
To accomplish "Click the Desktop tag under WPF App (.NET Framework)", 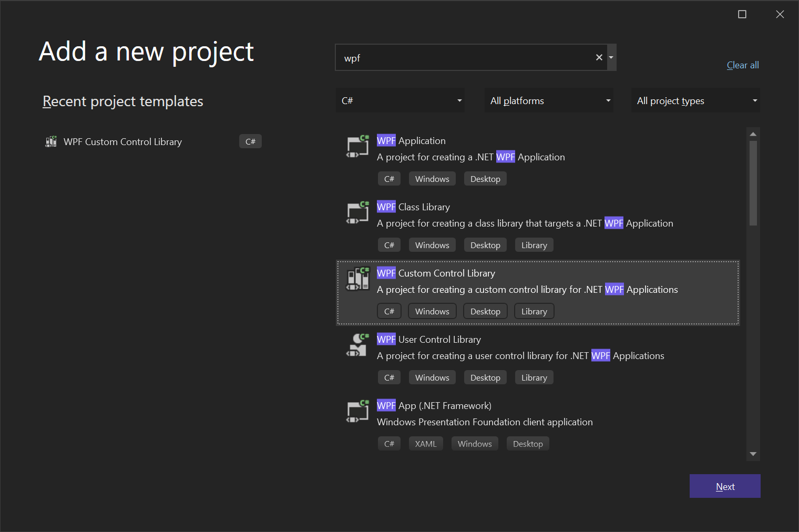I will (528, 444).
